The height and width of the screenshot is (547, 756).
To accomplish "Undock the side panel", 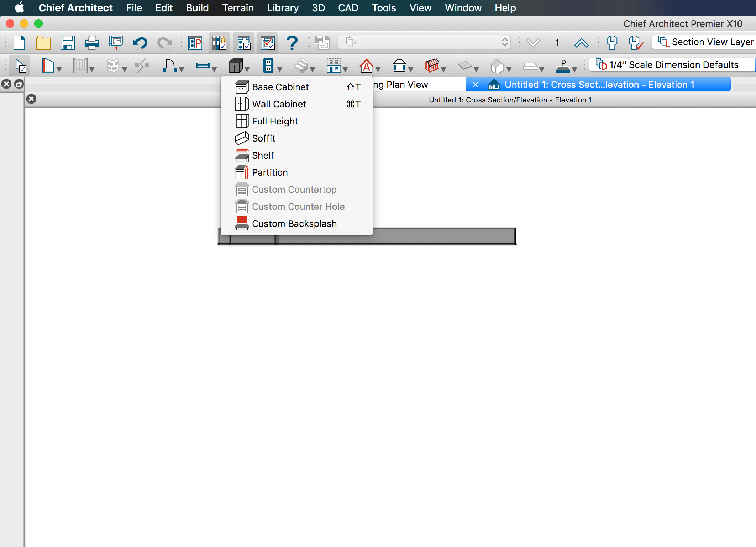I will (19, 84).
